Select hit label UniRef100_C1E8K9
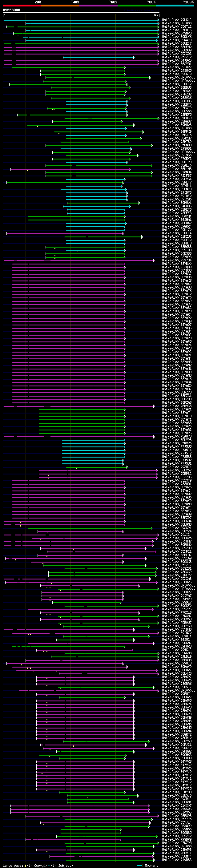Viewport: 197px width, 868px height. tap(177, 118)
